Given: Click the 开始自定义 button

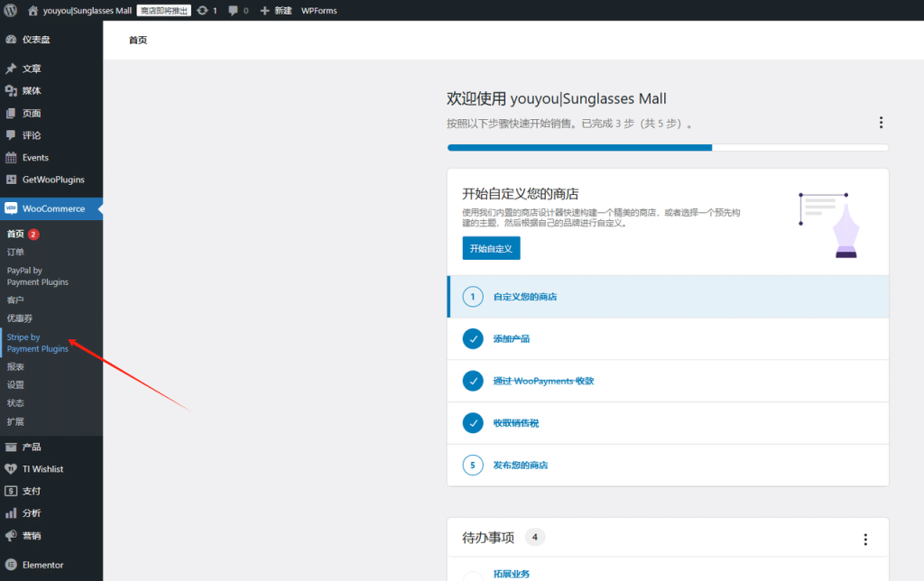Looking at the screenshot, I should [490, 248].
